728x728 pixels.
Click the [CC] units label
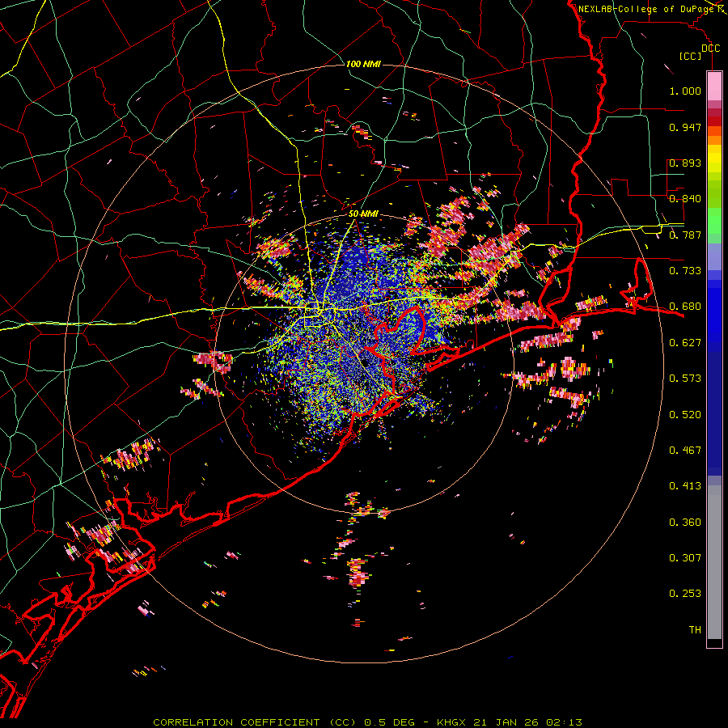click(x=691, y=56)
